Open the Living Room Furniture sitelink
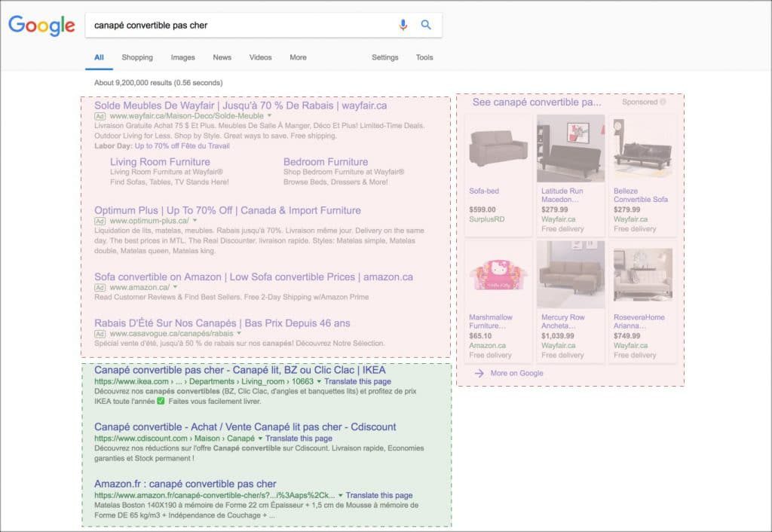The width and height of the screenshot is (772, 532). pyautogui.click(x=160, y=162)
